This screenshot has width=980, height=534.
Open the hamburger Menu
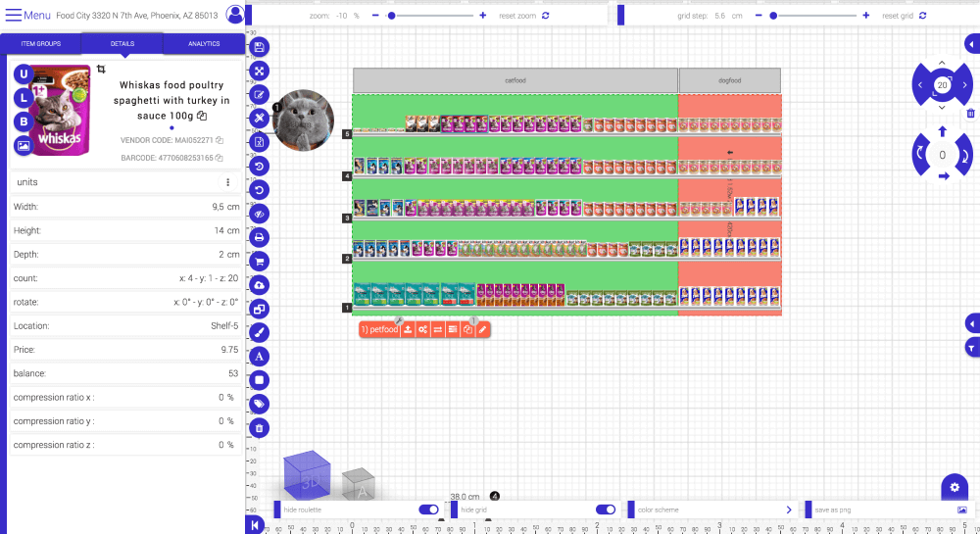28,16
